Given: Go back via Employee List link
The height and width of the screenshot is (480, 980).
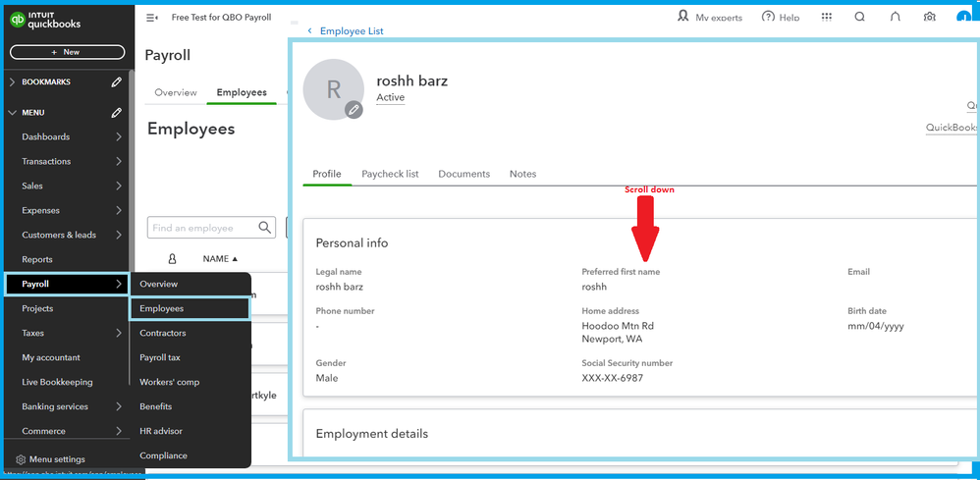Looking at the screenshot, I should (x=352, y=30).
